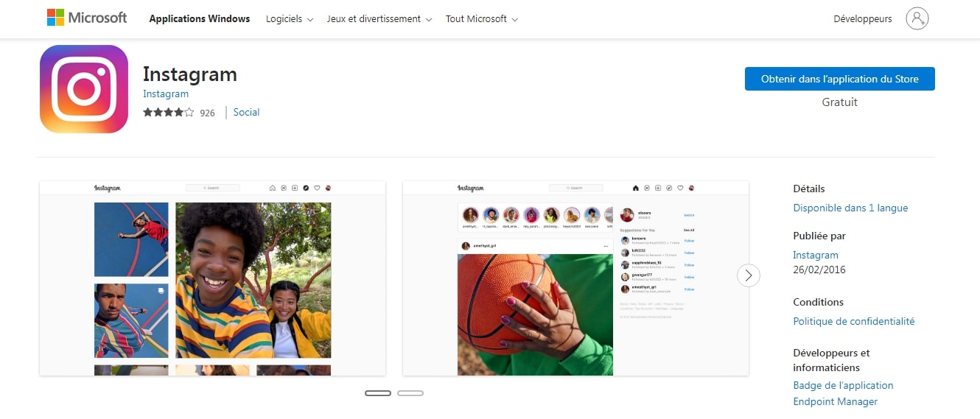Select the second carousel page indicator
Screen dimensions: 980x419
[410, 393]
